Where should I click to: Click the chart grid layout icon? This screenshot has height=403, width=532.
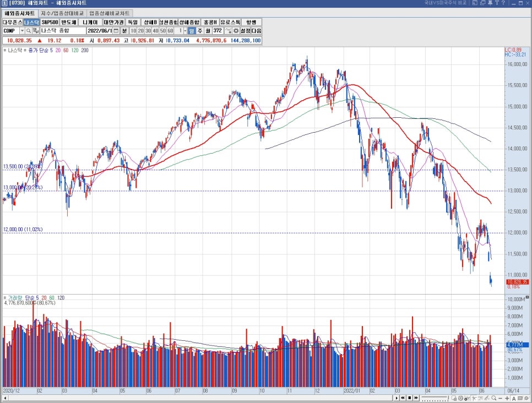(x=454, y=398)
